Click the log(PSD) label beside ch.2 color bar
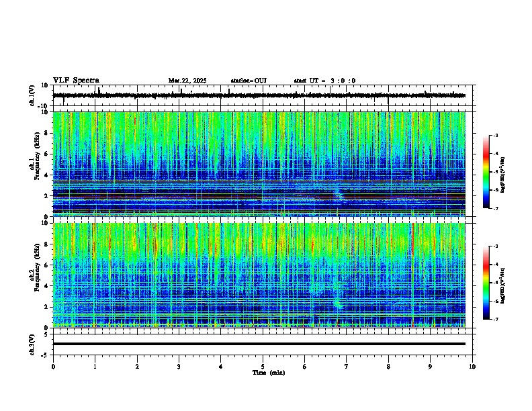 point(503,285)
